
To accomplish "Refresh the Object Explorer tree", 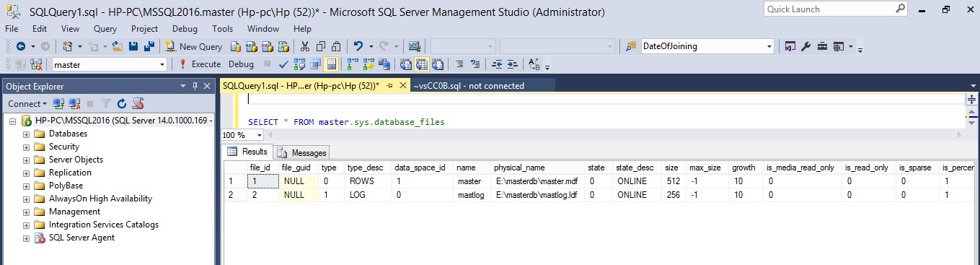I will coord(122,104).
